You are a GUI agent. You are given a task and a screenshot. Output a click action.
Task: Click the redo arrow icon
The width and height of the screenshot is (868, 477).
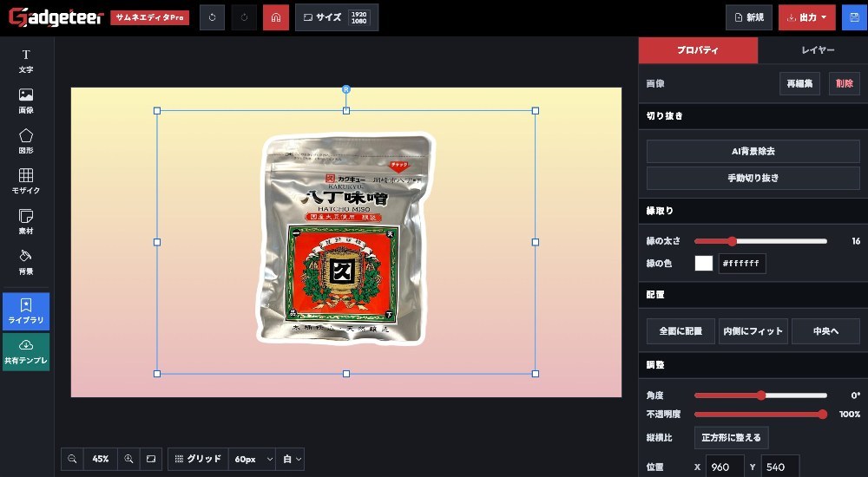point(244,17)
